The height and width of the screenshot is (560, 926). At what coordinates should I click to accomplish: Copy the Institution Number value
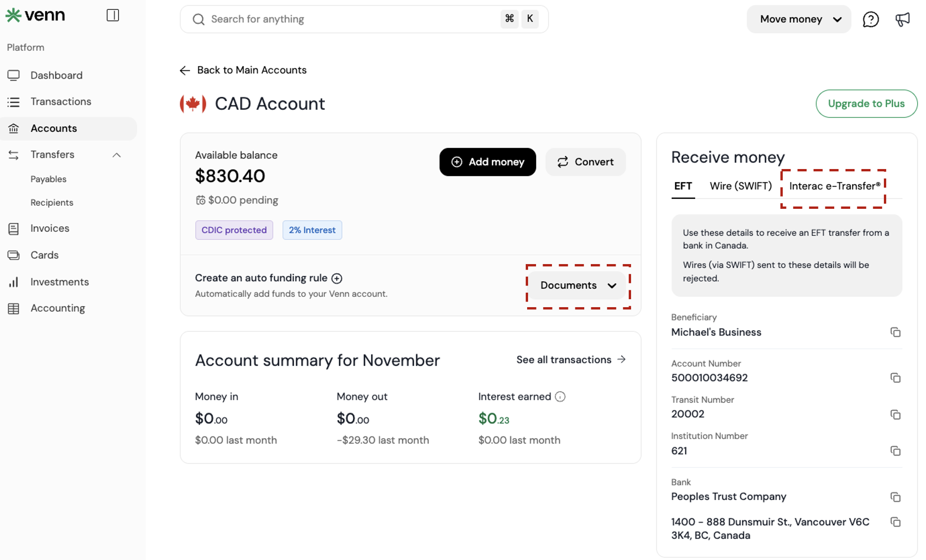pyautogui.click(x=895, y=451)
